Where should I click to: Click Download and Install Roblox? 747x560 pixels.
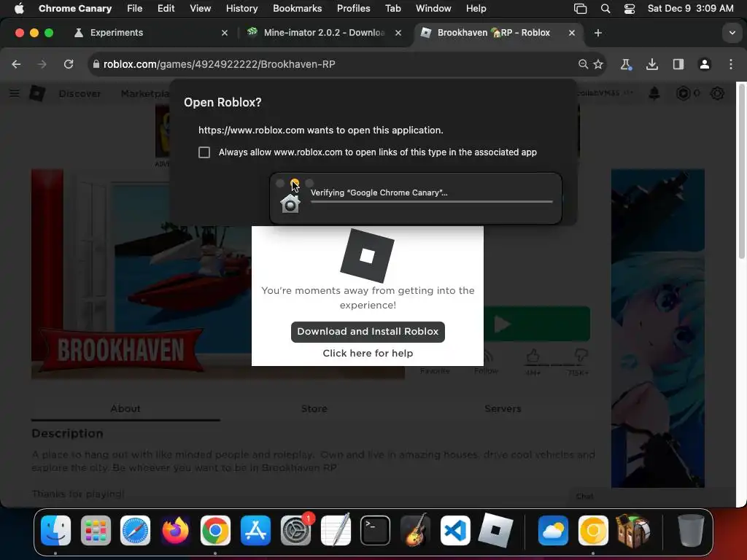368,332
